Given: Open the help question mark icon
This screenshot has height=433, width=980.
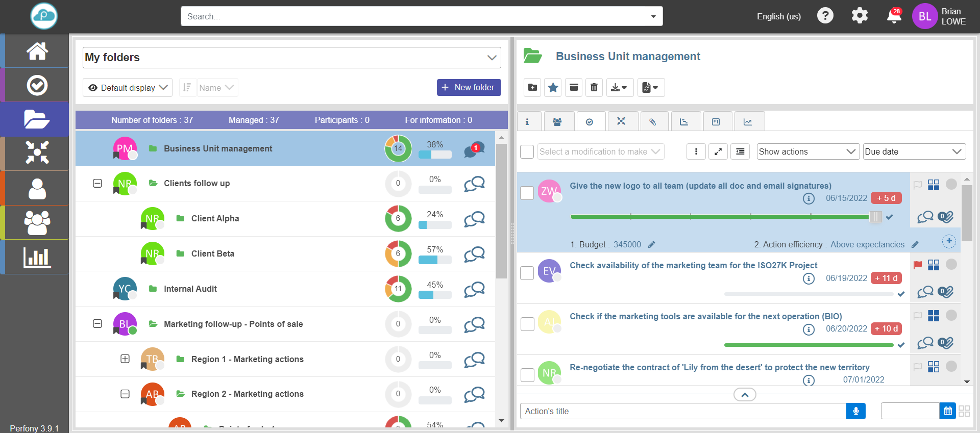Looking at the screenshot, I should [825, 16].
